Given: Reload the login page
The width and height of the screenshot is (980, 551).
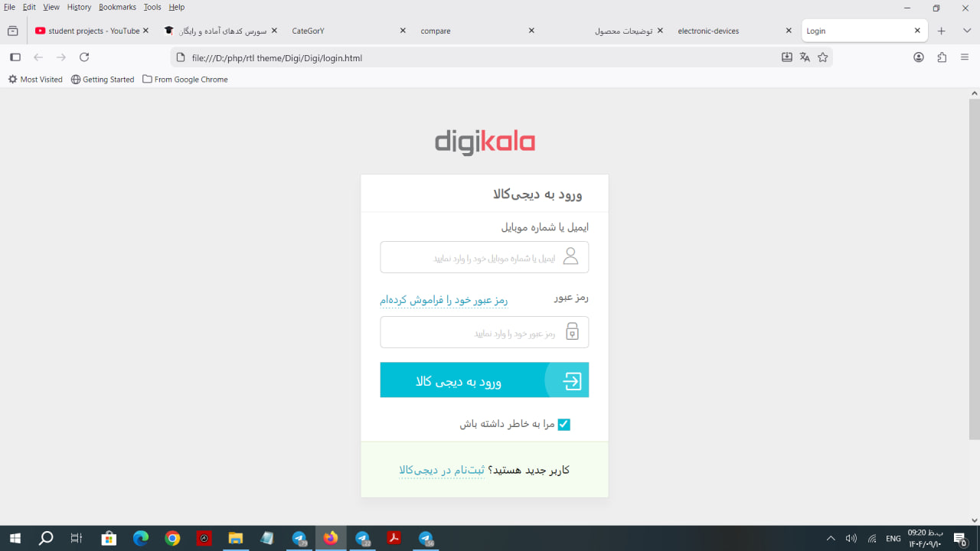Looking at the screenshot, I should [x=84, y=57].
